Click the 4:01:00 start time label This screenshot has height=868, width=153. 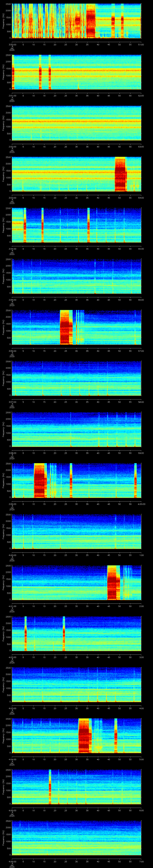pos(12,606)
